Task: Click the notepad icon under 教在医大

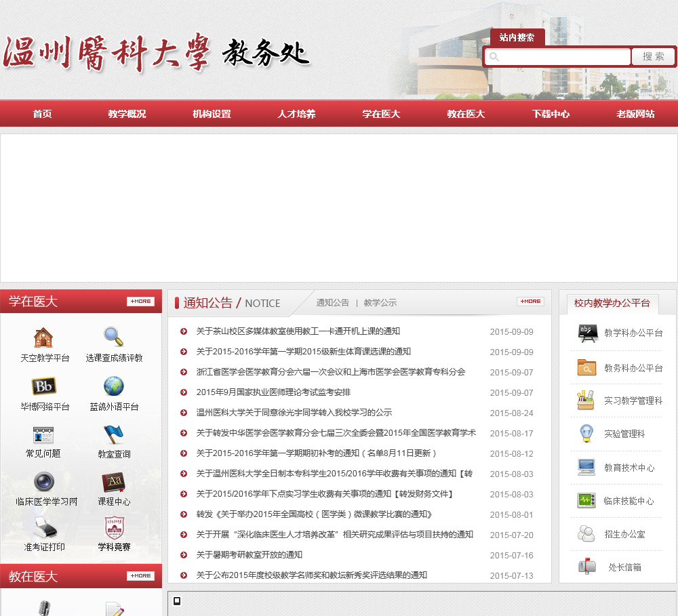Action: point(115,609)
